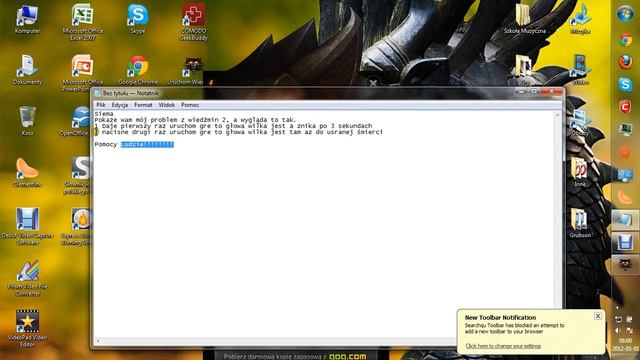
Task: Click 'Click here to change your settings' link
Action: 503,346
